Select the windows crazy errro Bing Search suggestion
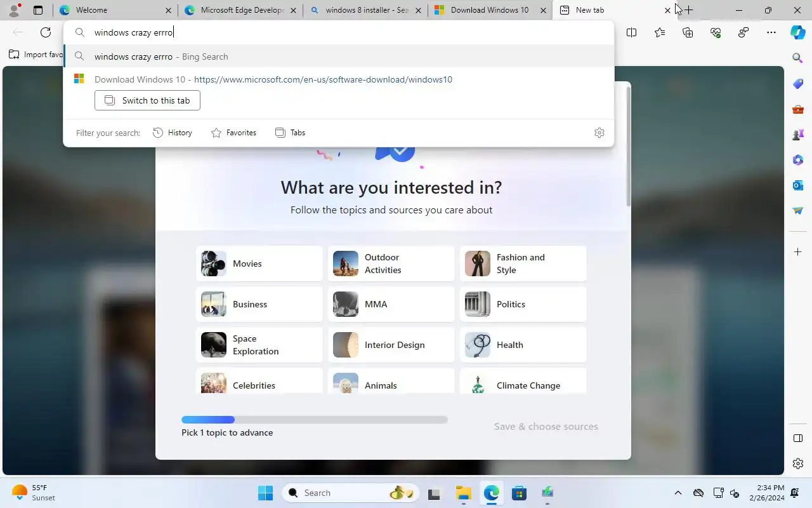 (x=339, y=57)
